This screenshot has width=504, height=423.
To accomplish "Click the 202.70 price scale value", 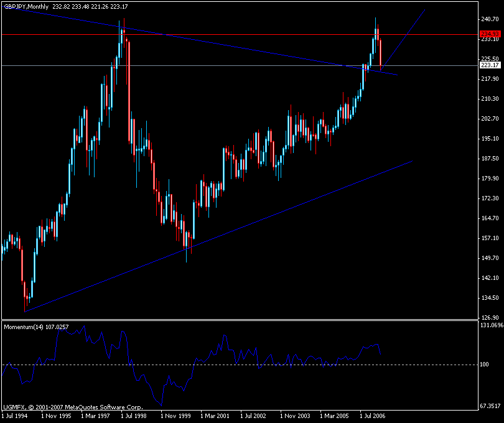I will (490, 119).
